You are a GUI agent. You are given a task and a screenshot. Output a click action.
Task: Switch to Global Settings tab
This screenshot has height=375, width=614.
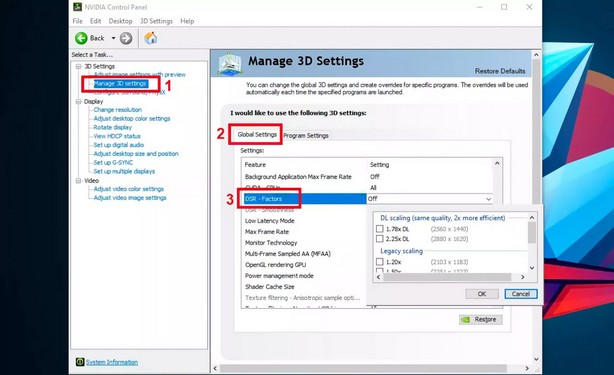pyautogui.click(x=257, y=135)
